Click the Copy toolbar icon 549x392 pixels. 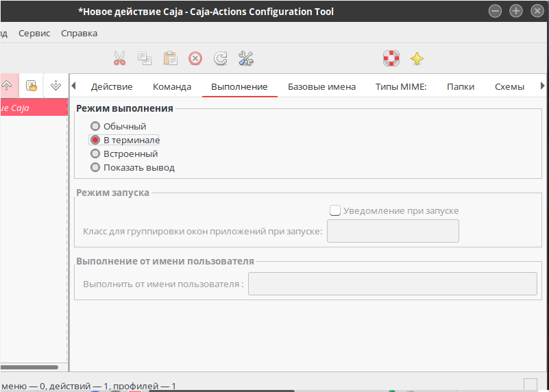pos(145,58)
